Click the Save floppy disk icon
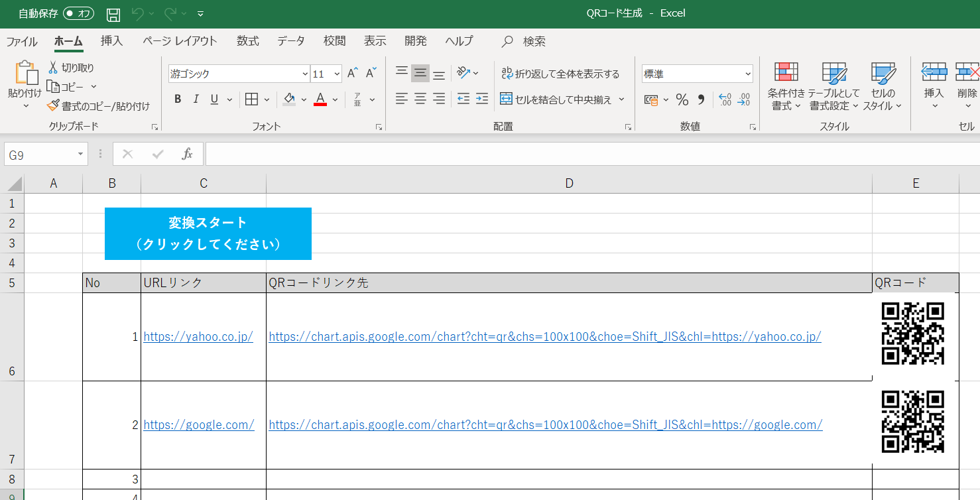The height and width of the screenshot is (500, 980). 113,14
